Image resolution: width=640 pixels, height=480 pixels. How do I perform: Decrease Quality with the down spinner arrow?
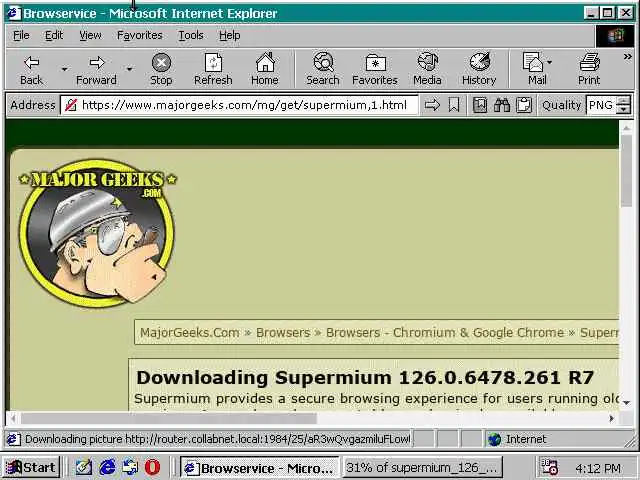[623, 109]
